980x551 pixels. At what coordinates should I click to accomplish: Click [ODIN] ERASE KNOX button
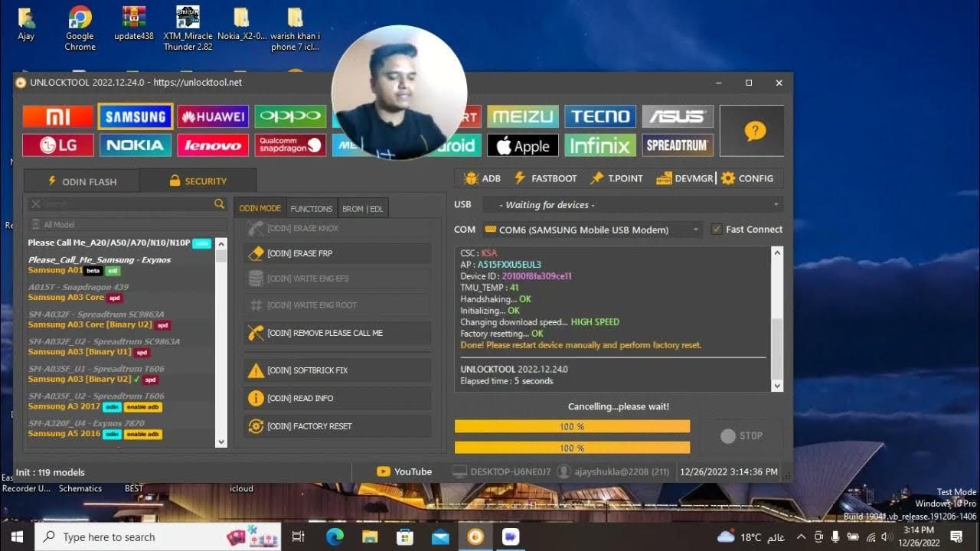point(338,228)
